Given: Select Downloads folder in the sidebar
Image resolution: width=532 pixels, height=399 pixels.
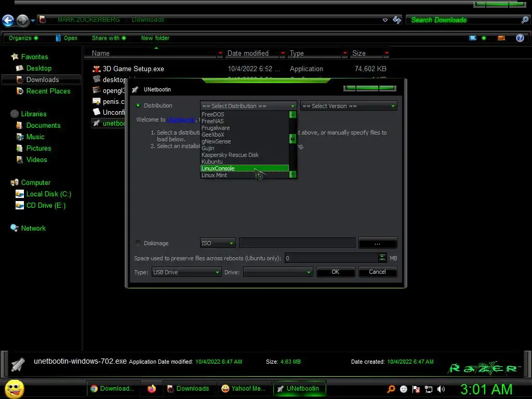Looking at the screenshot, I should pos(42,79).
